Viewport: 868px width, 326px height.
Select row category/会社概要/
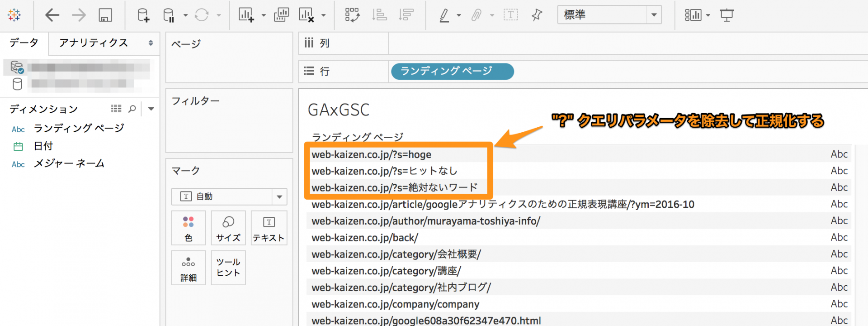(396, 254)
